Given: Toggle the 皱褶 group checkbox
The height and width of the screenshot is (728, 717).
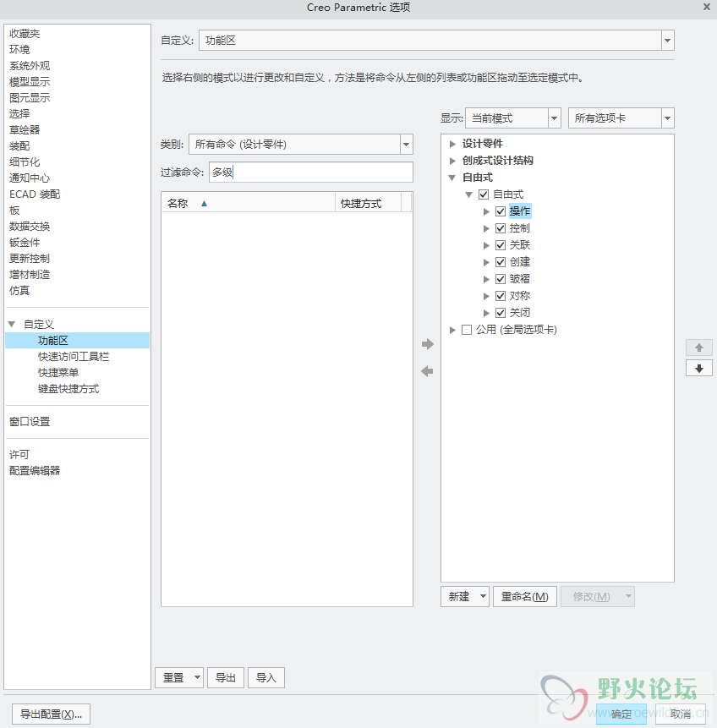Looking at the screenshot, I should [501, 279].
